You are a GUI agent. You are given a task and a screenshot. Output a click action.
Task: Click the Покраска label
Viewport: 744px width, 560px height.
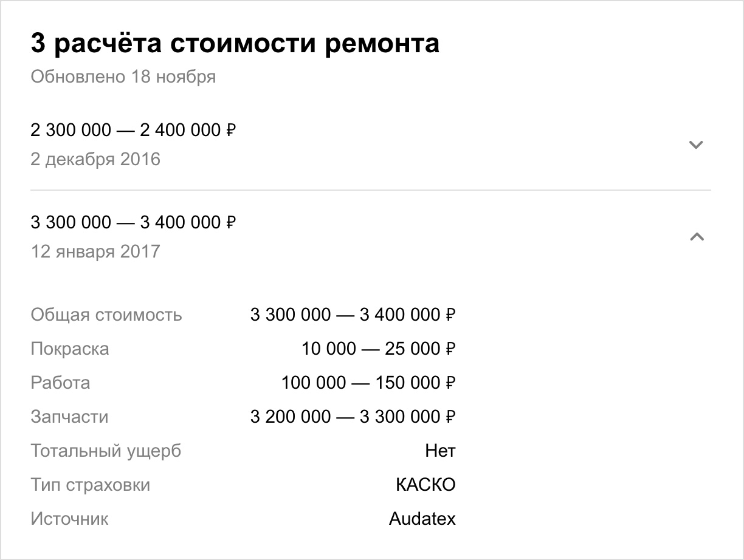point(70,349)
